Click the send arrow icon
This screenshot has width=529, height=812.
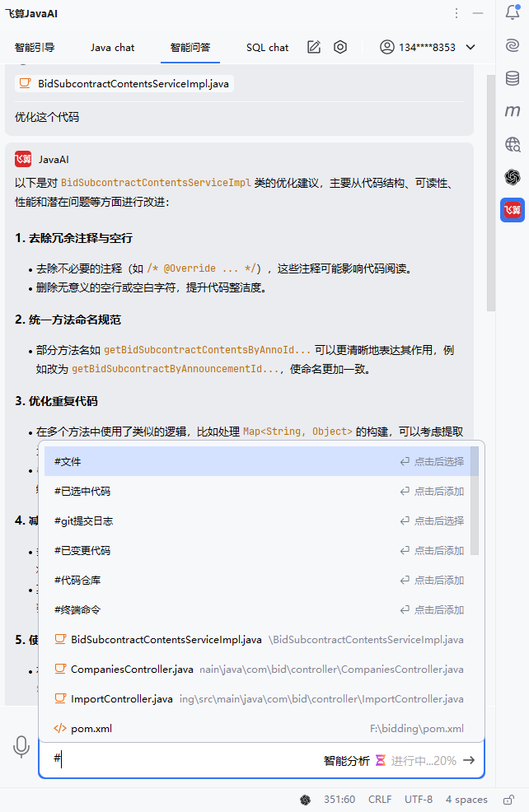[469, 760]
